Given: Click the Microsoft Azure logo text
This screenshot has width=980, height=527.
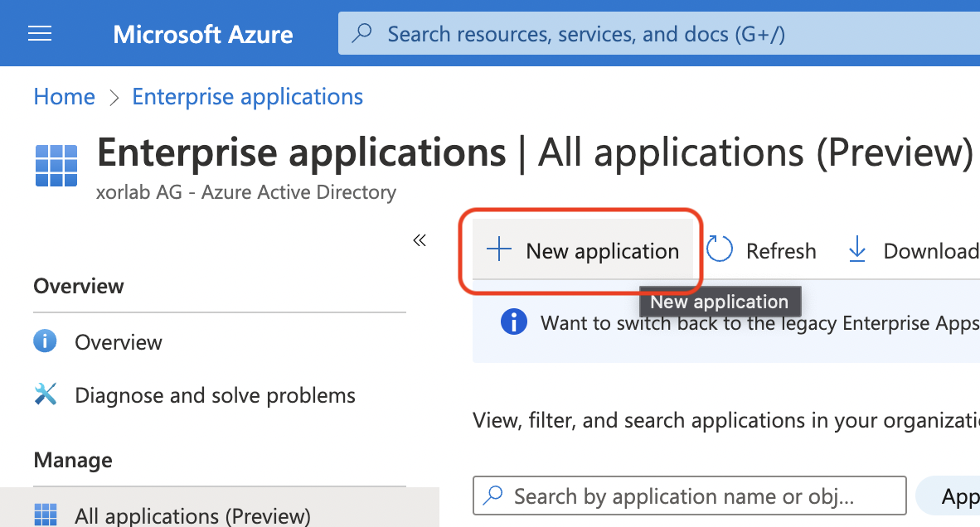Looking at the screenshot, I should tap(202, 34).
